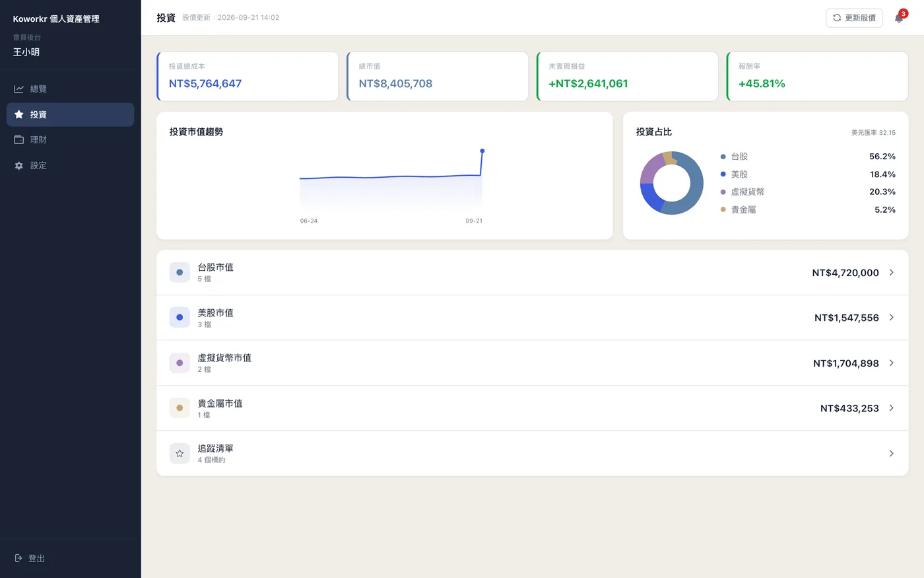The width and height of the screenshot is (924, 578).
Task: Click the 台股 legend color dot
Action: 723,157
